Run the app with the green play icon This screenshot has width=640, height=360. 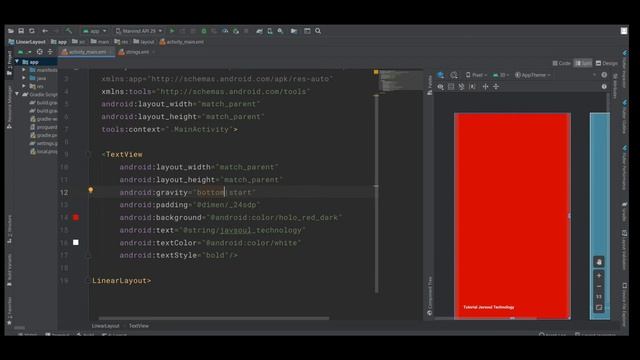click(x=172, y=31)
